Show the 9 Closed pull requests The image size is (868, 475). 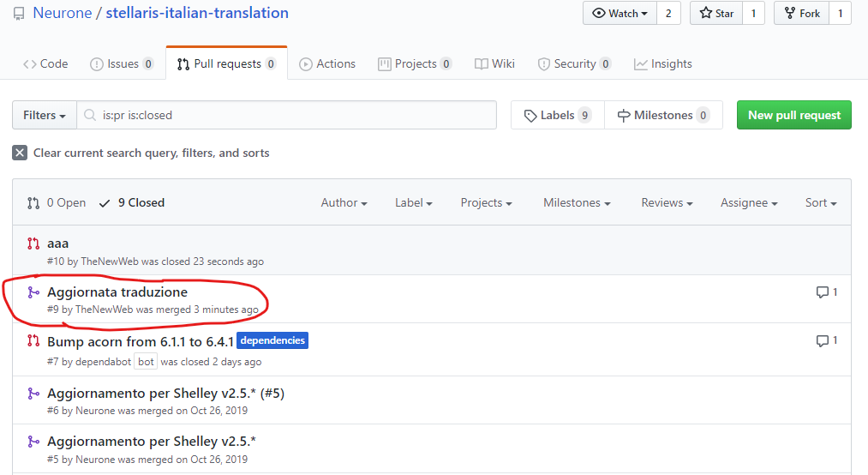[132, 202]
